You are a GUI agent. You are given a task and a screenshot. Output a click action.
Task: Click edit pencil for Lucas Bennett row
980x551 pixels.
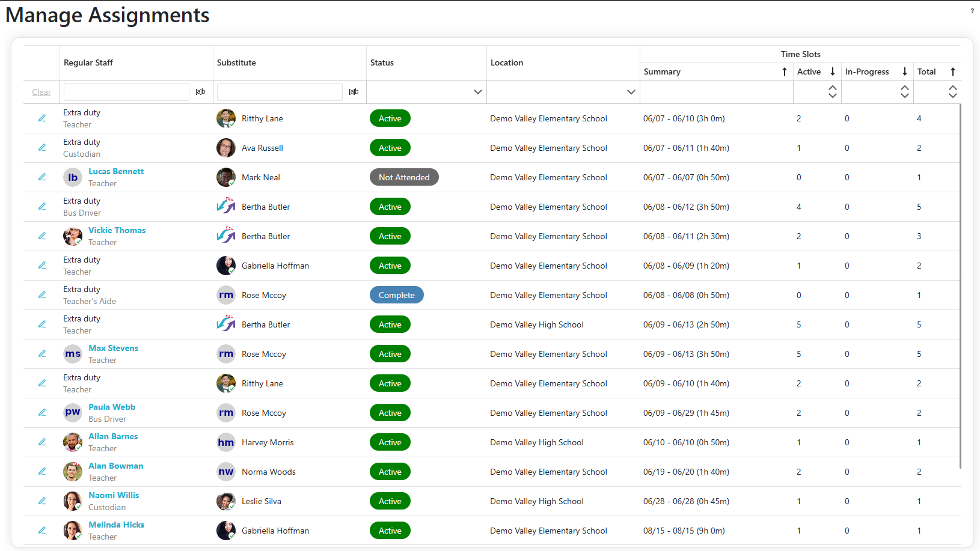(42, 177)
